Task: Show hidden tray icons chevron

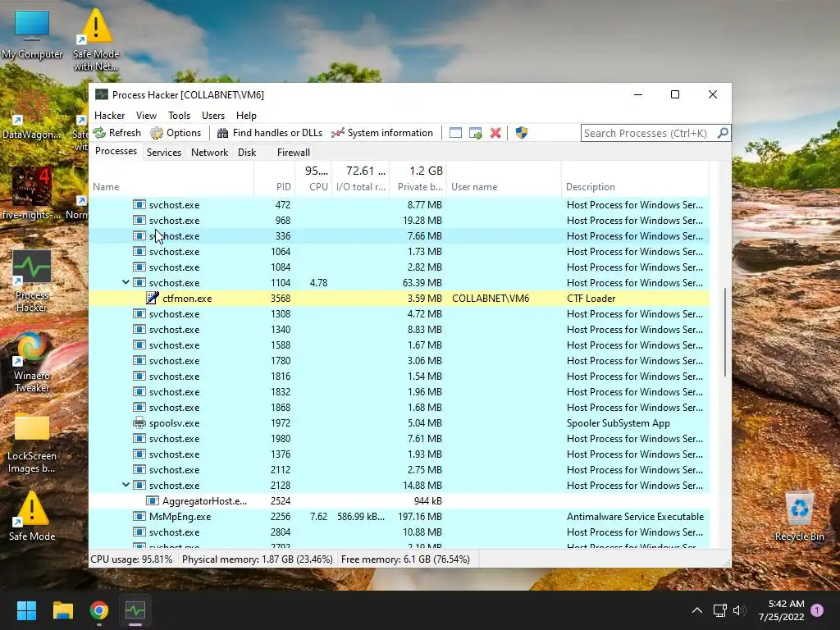Action: [x=697, y=610]
